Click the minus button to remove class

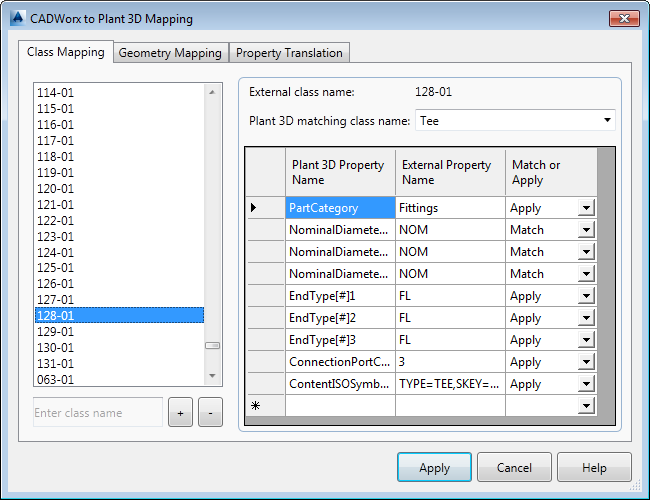pos(210,413)
